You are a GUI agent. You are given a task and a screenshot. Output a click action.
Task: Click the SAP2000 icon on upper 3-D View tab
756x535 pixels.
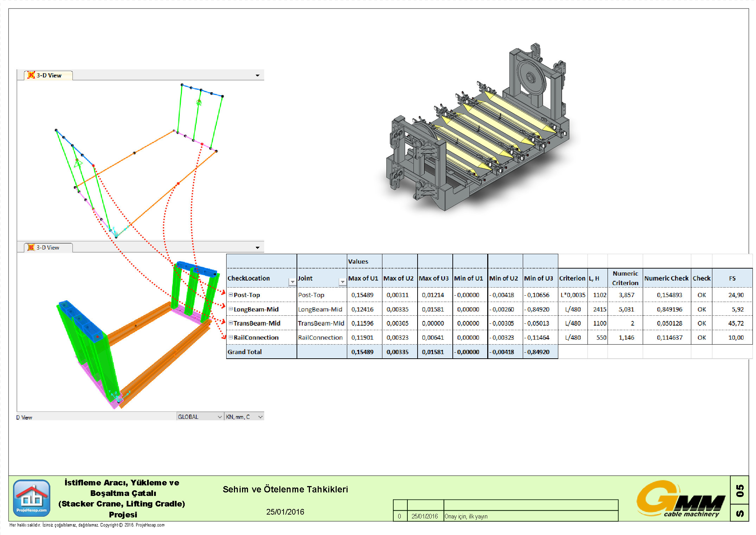pos(31,75)
